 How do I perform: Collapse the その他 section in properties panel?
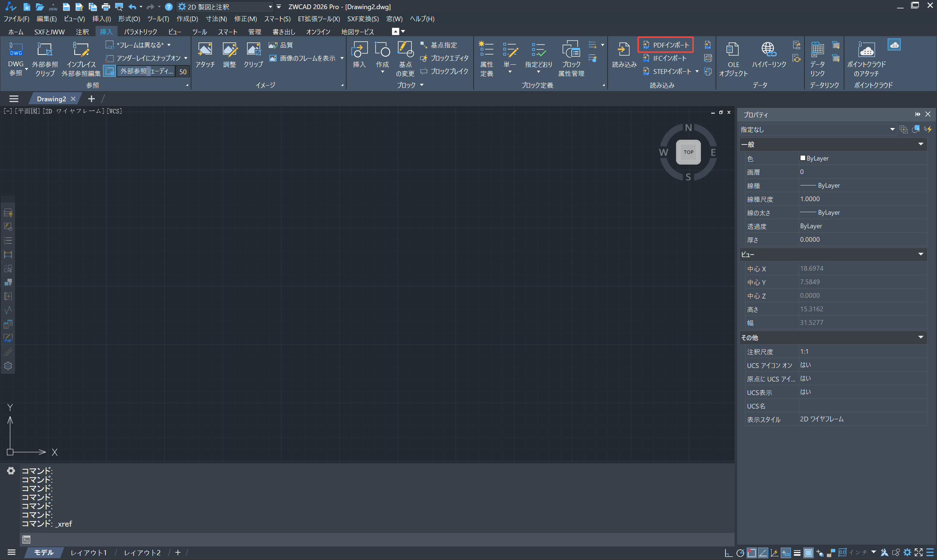pyautogui.click(x=921, y=337)
